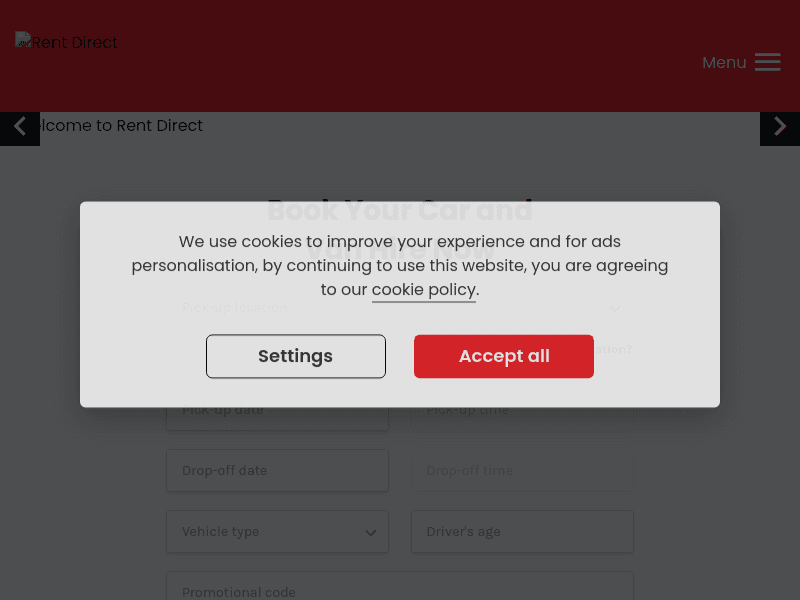The height and width of the screenshot is (600, 800).
Task: Click the Pick-up time field
Action: click(x=522, y=410)
